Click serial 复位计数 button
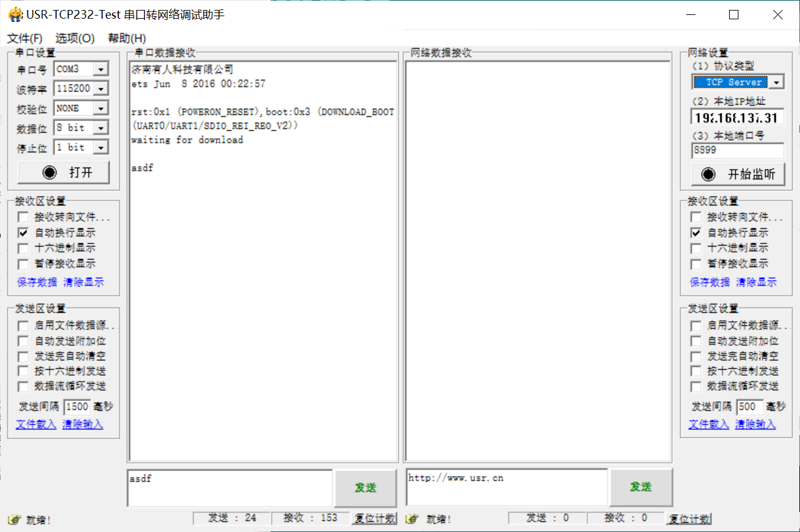This screenshot has height=532, width=800. [x=374, y=518]
